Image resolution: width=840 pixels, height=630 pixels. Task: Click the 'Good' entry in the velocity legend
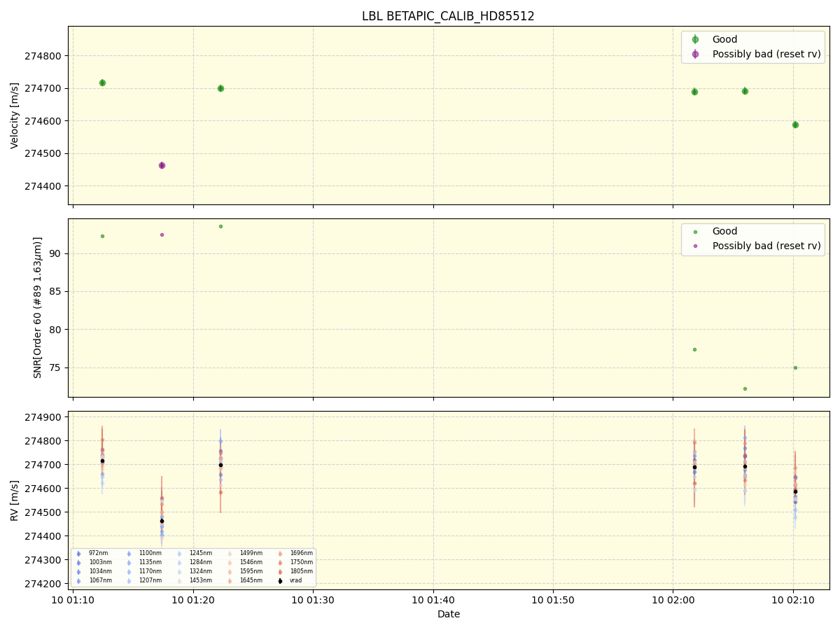pos(724,39)
